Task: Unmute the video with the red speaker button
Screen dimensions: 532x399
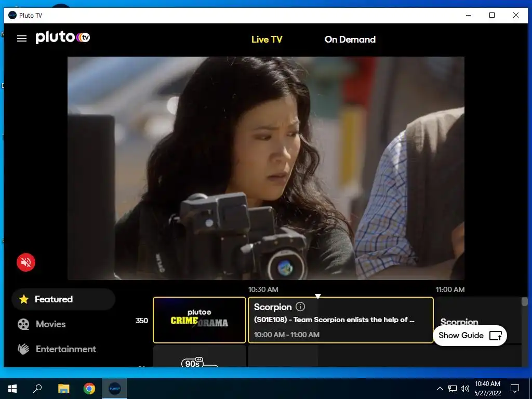Action: click(26, 262)
